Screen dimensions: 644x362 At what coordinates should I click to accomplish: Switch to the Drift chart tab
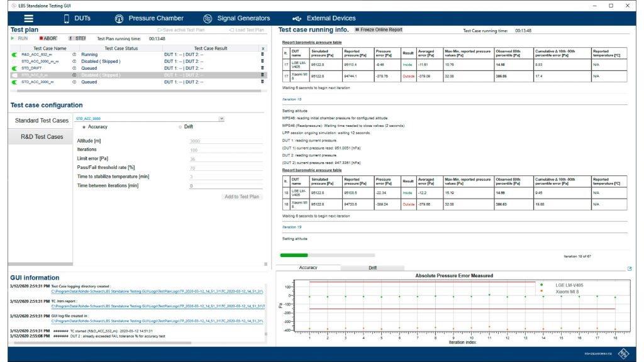(x=372, y=268)
